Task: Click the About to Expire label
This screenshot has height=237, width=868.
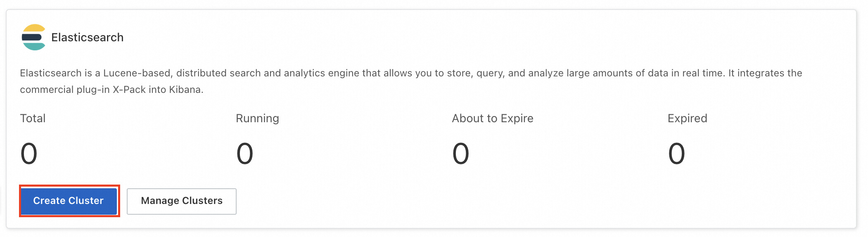Action: [x=492, y=118]
